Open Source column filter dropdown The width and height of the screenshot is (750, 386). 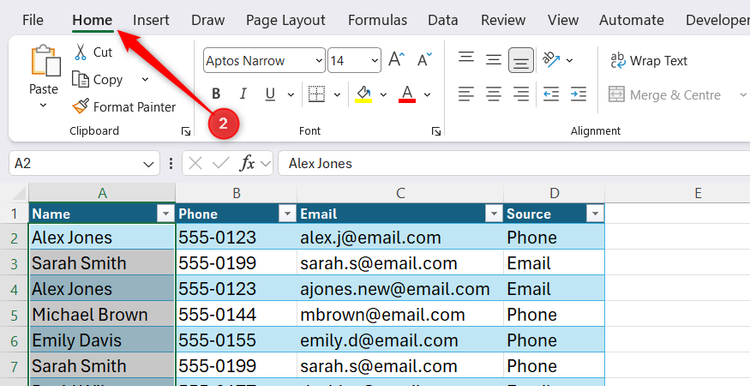[x=595, y=214]
